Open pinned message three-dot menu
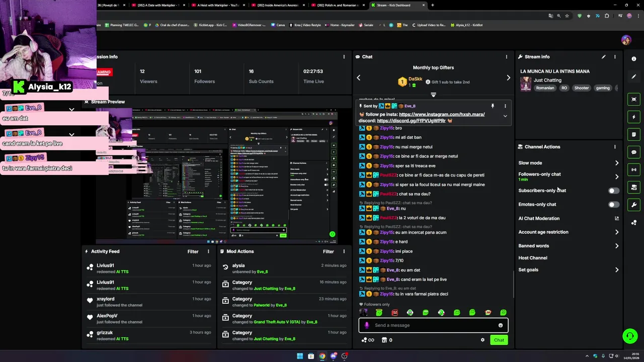 (x=505, y=106)
